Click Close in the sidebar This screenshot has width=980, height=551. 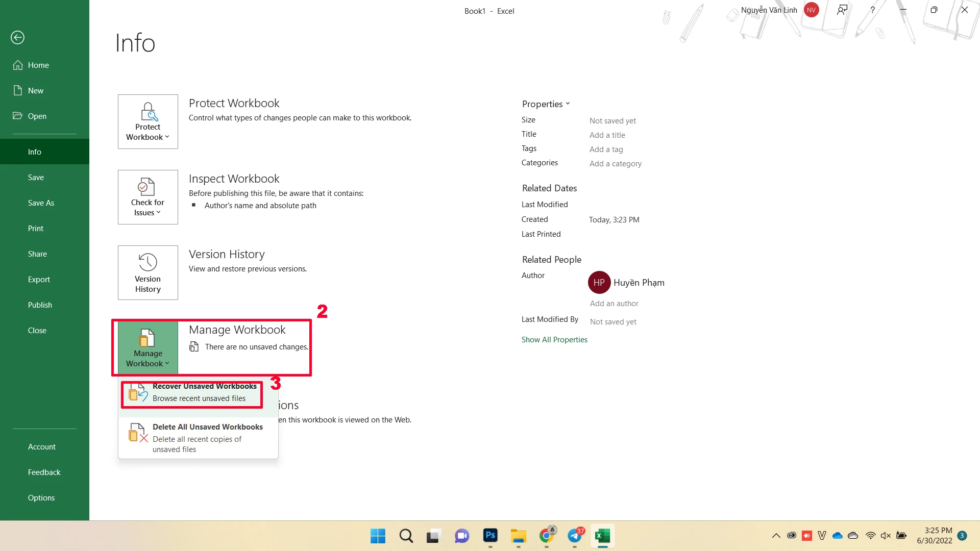[44, 330]
